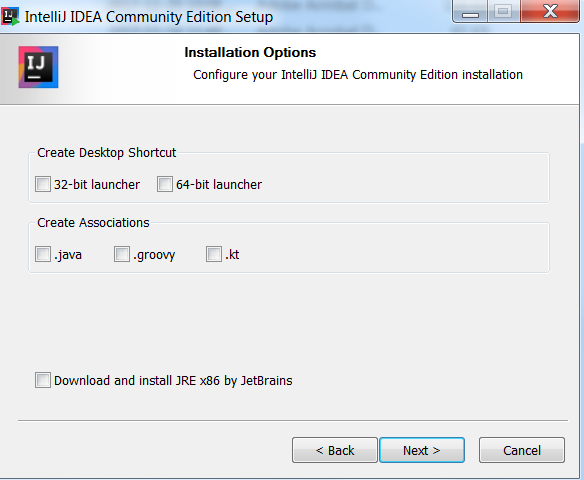Click the 'Create Associations' group label
584x480 pixels.
coord(93,223)
